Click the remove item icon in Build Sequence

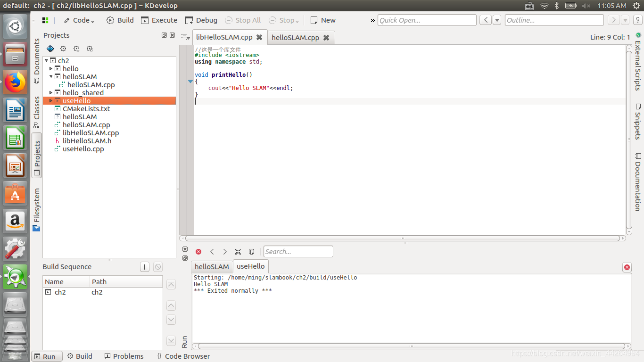pyautogui.click(x=158, y=267)
